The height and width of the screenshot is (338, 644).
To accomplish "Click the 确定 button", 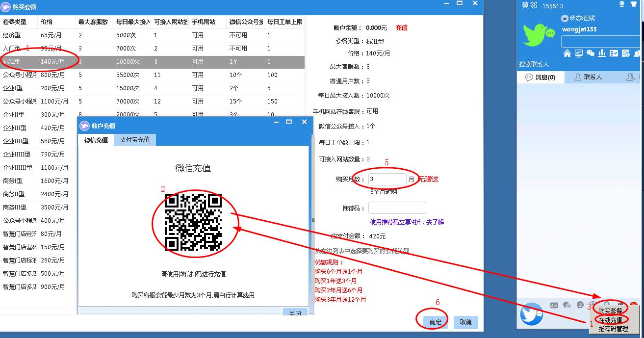I will 436,322.
